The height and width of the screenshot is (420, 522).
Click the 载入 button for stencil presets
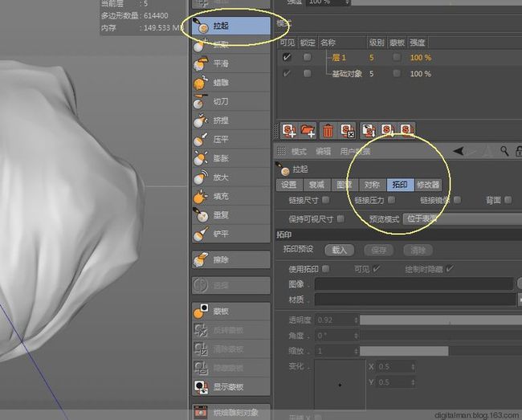tap(339, 250)
